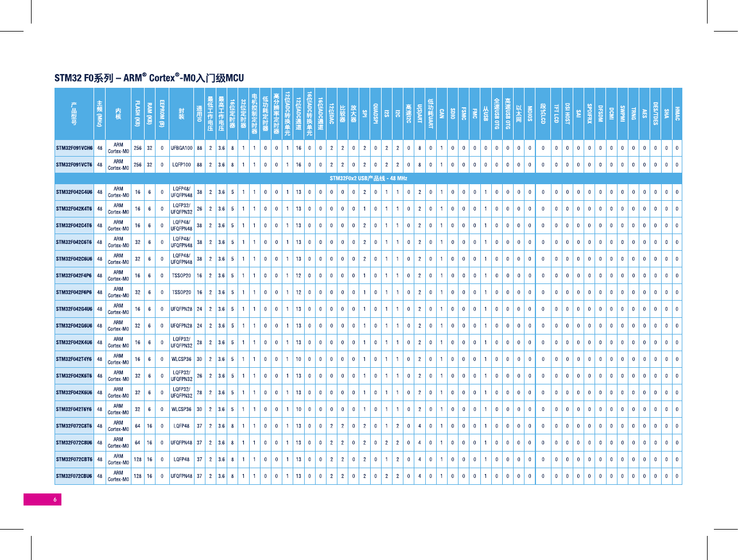
Task: Click product name STM32F091VCT6
Action: pyautogui.click(x=74, y=165)
